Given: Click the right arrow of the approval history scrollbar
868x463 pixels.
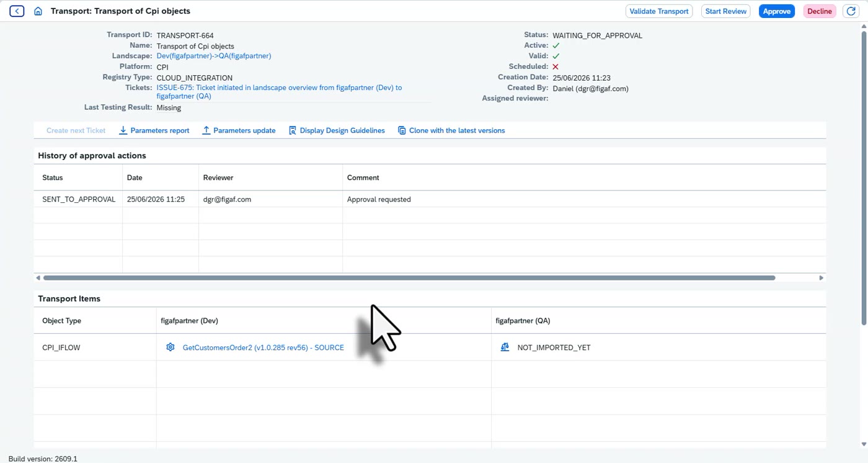Looking at the screenshot, I should click(821, 278).
